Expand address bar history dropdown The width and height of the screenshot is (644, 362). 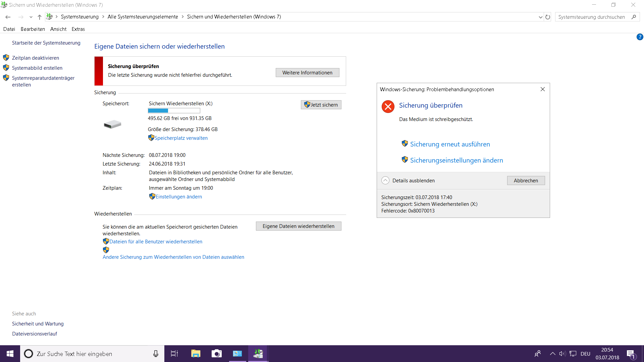pyautogui.click(x=540, y=17)
